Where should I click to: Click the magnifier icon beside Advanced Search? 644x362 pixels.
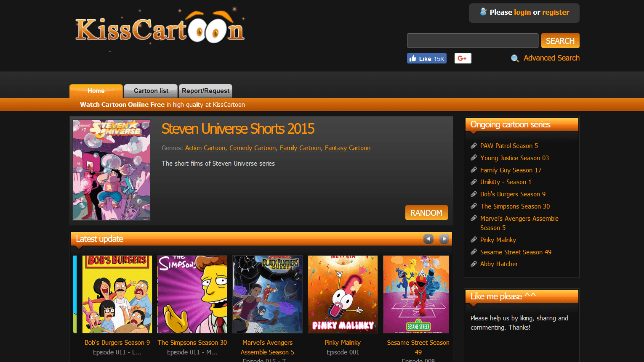click(515, 58)
